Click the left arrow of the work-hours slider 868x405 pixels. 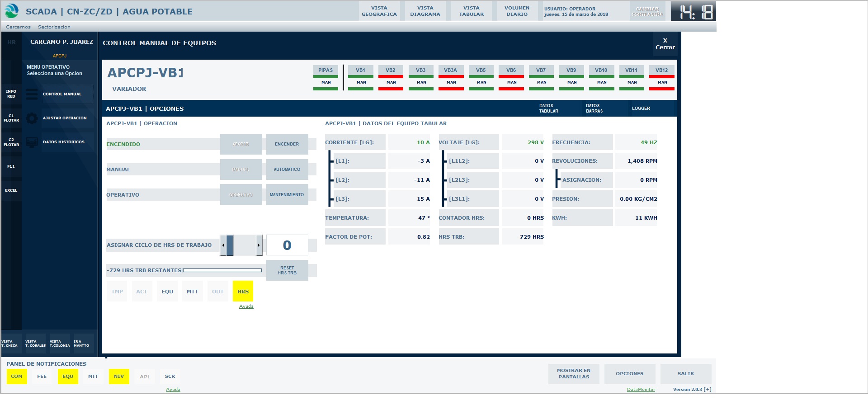coord(223,245)
